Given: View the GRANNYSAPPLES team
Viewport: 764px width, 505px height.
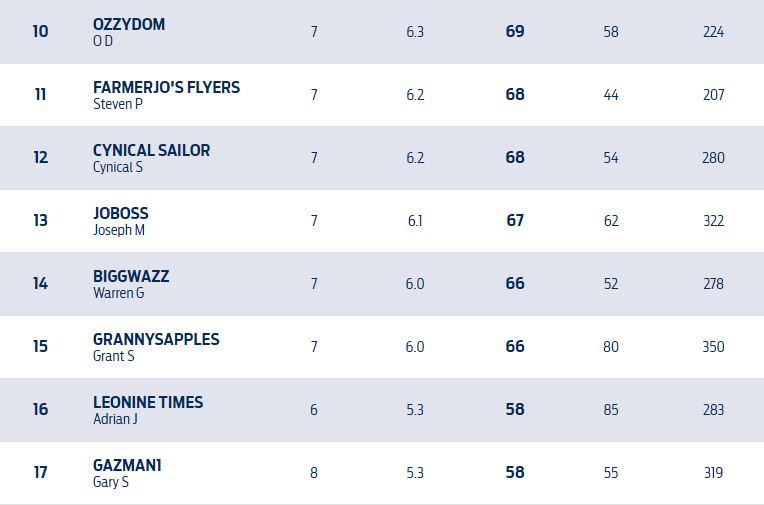Looking at the screenshot, I should pos(156,339).
